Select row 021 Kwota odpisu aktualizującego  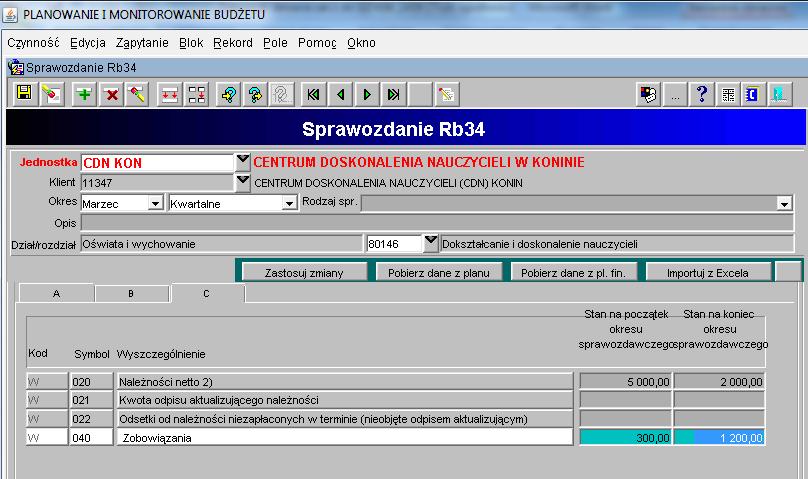tap(345, 400)
